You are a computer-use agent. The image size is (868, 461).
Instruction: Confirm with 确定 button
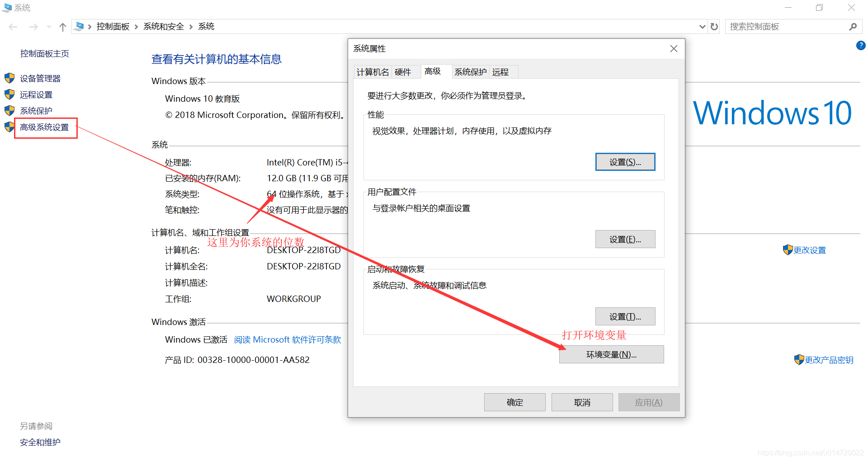click(515, 402)
